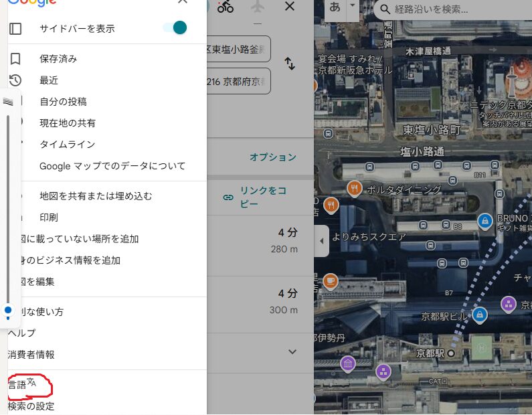Click the destination field 216 京都府
The width and height of the screenshot is (532, 415).
(238, 82)
